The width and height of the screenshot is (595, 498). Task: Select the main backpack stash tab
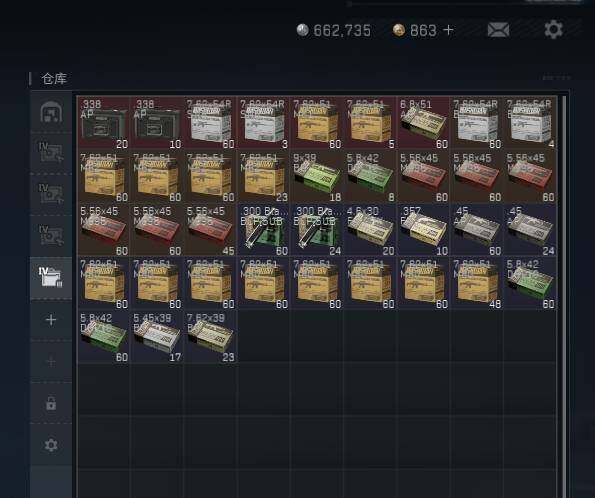pos(51,112)
